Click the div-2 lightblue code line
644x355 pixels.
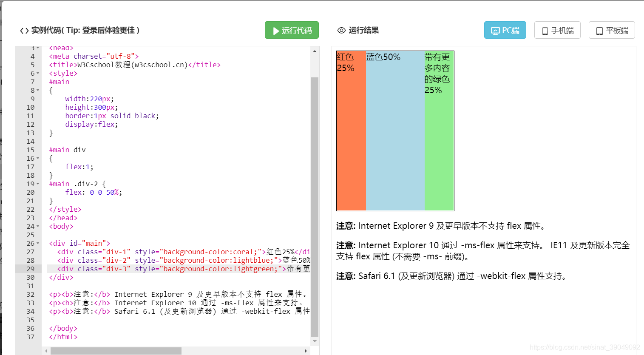184,260
